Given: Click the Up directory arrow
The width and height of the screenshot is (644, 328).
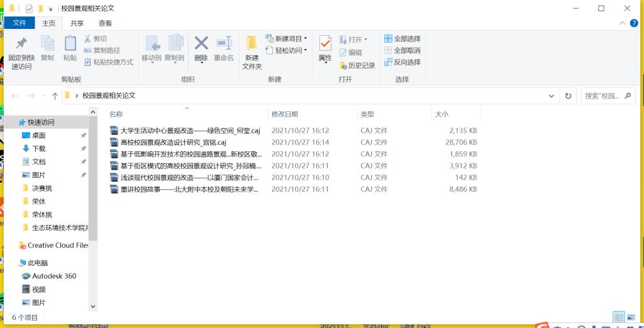Looking at the screenshot, I should pos(55,96).
